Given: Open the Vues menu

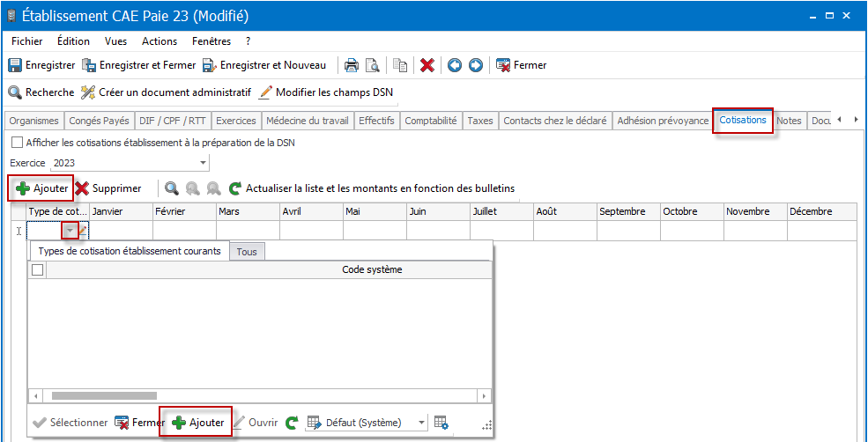Looking at the screenshot, I should [x=115, y=41].
